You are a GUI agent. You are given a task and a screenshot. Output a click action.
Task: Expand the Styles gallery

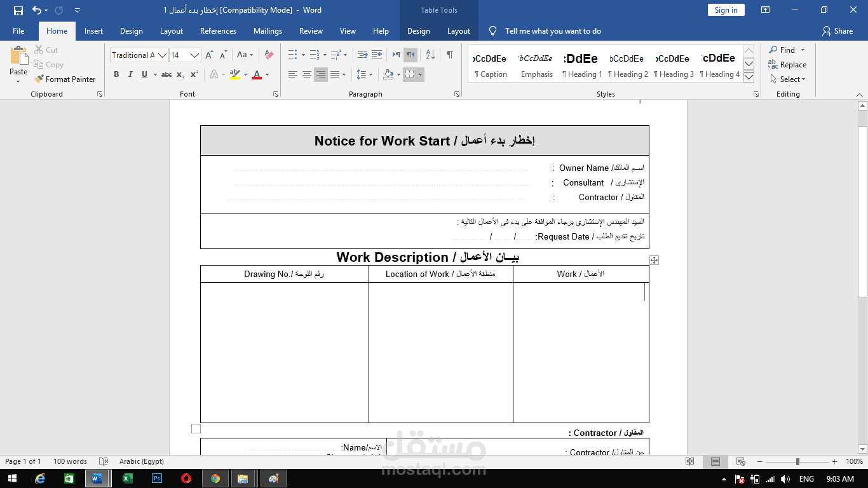[x=749, y=77]
